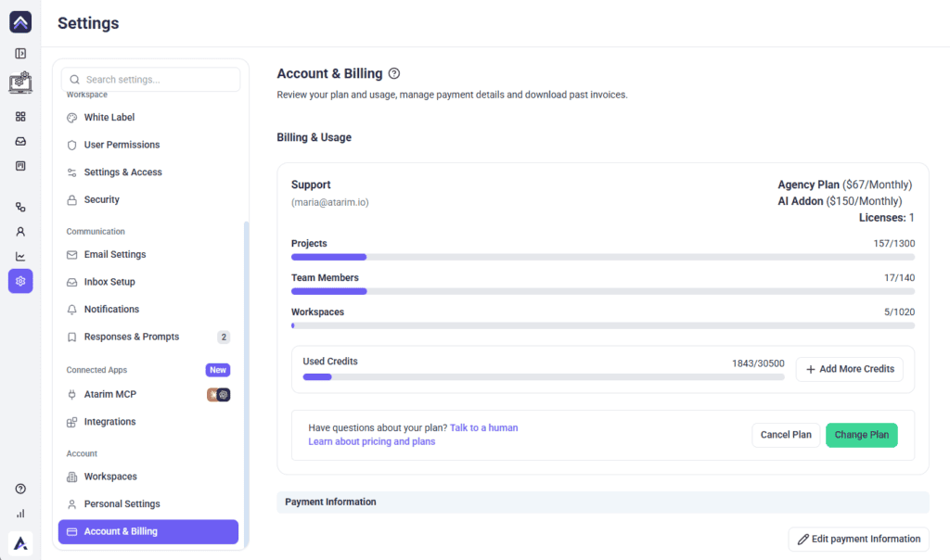Open the workspace computer-gear icon
This screenshot has width=950, height=560.
click(x=20, y=82)
